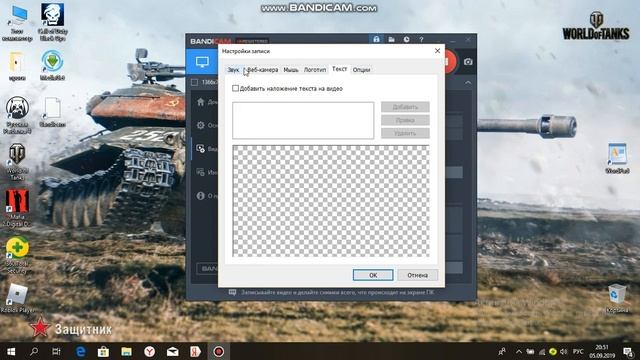Toggle the Bandicam resolution checkbox
This screenshot has width=640, height=360.
pyautogui.click(x=195, y=82)
